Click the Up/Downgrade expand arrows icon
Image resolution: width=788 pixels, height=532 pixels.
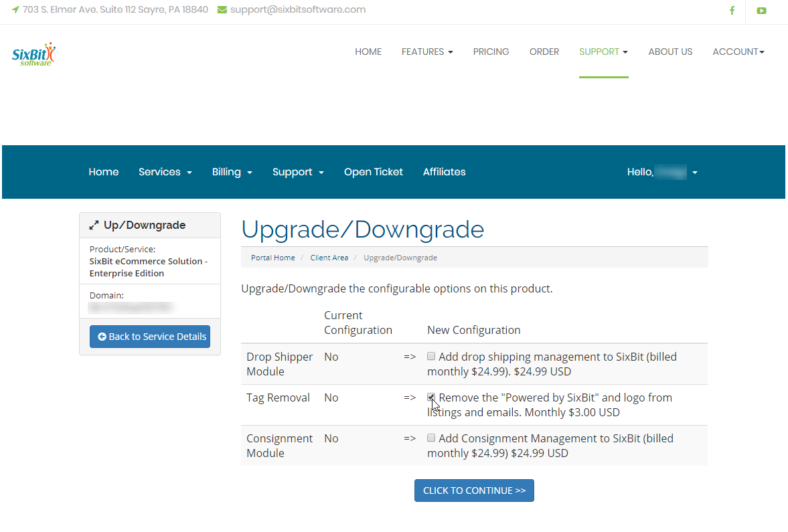pyautogui.click(x=94, y=226)
